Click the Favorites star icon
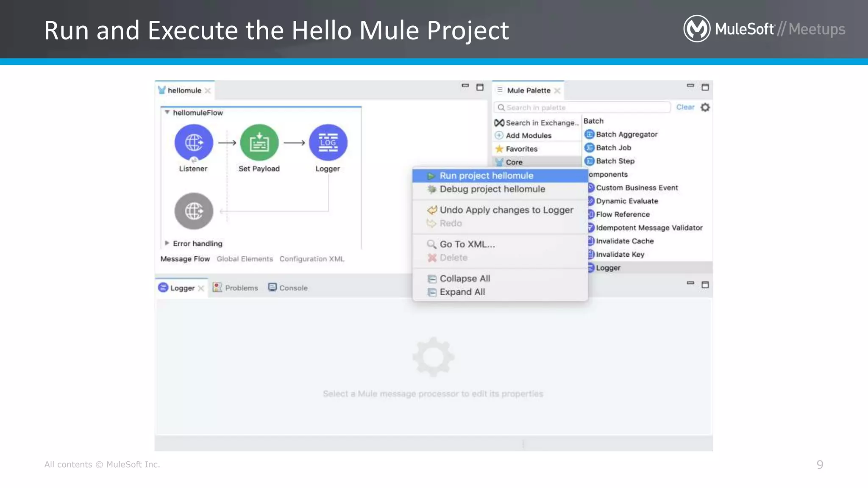 tap(499, 149)
